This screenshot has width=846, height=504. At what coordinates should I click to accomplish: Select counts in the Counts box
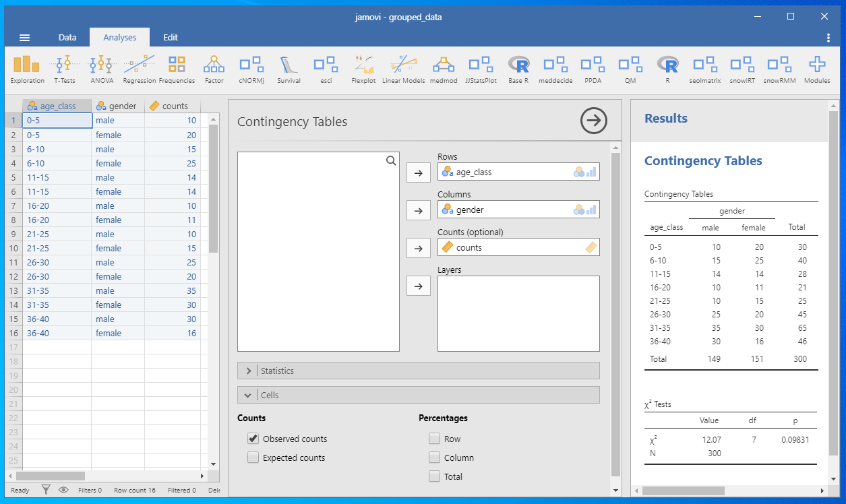click(x=518, y=247)
